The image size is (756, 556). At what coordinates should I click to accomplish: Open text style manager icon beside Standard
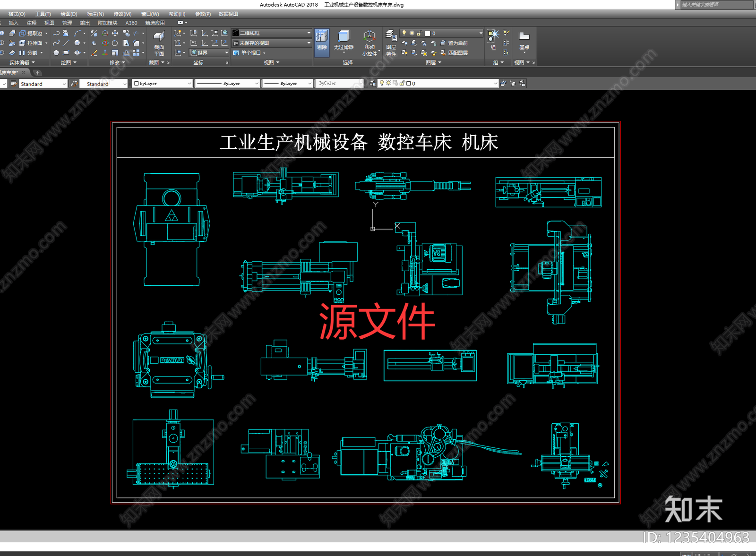click(x=14, y=84)
